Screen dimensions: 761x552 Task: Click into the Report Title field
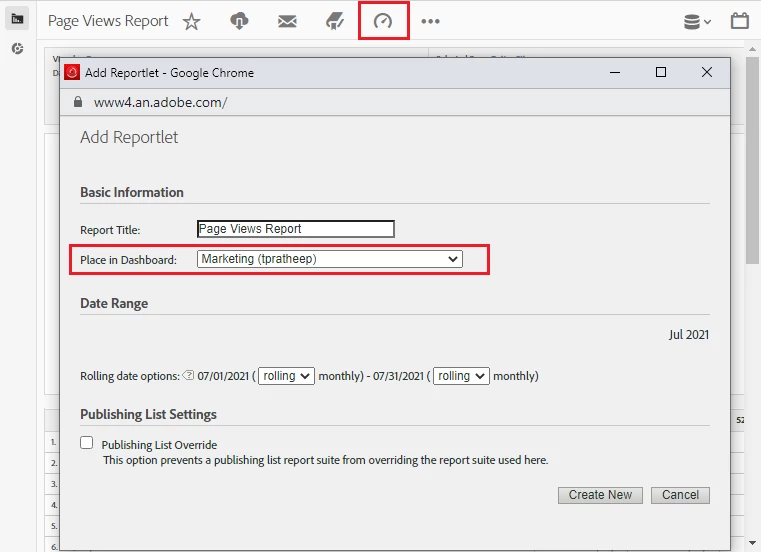coord(296,229)
